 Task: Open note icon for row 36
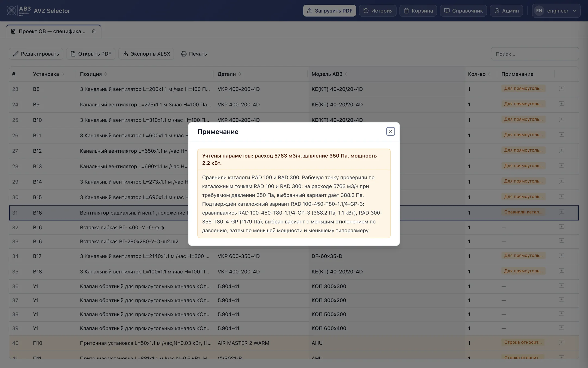click(x=561, y=286)
